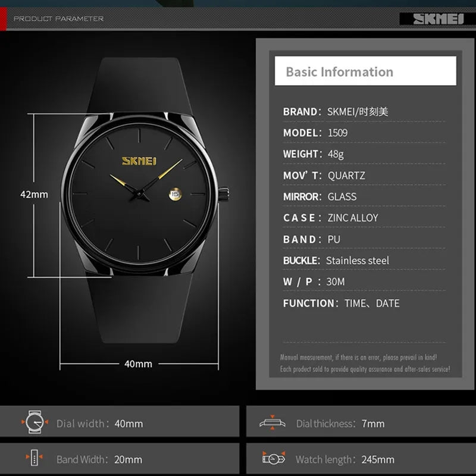Click the 42mm height measurement label
476x476 pixels.
34,195
